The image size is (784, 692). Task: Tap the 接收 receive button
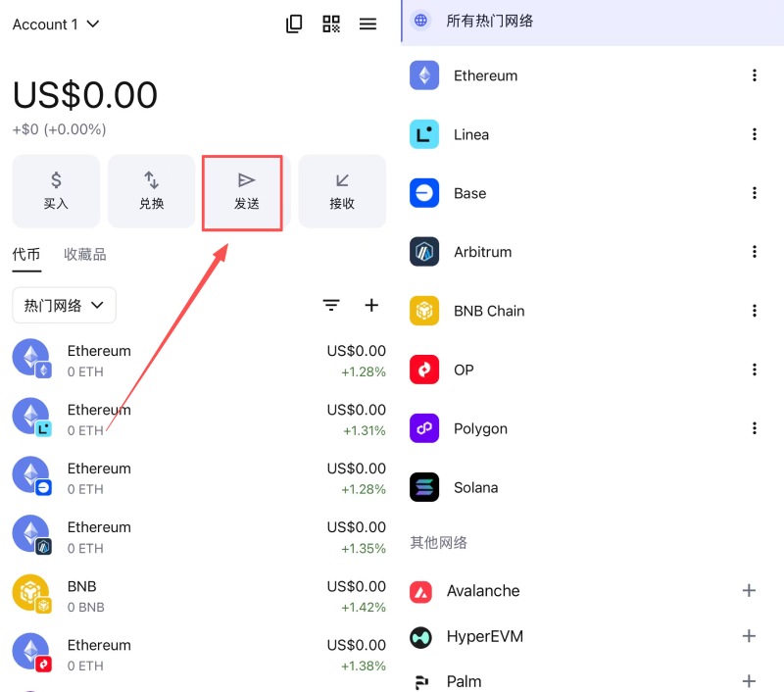click(342, 191)
